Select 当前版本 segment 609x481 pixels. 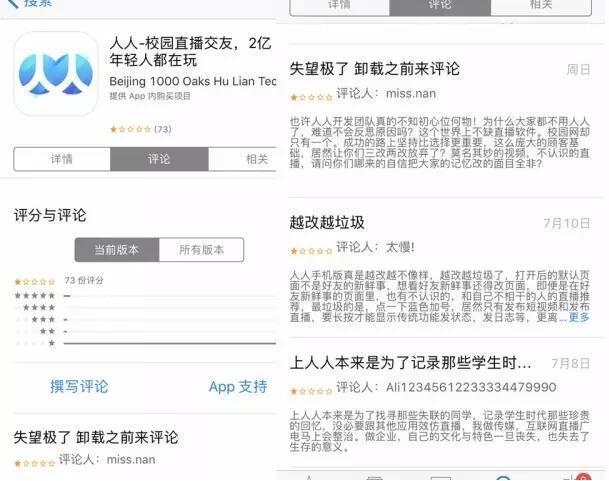tap(117, 250)
